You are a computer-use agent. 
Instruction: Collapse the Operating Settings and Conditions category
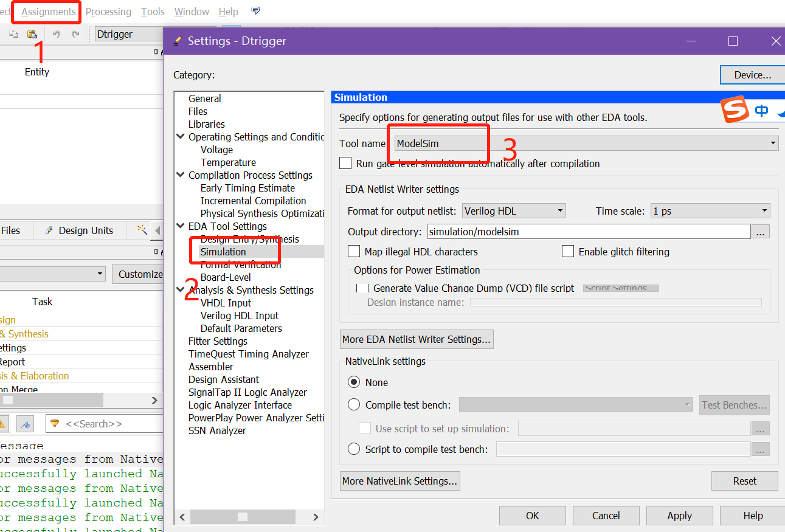click(181, 137)
